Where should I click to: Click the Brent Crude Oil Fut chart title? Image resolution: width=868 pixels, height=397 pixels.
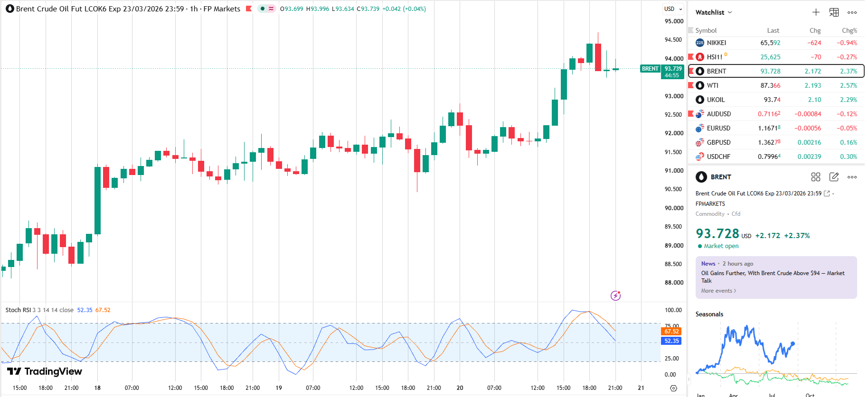pos(128,9)
